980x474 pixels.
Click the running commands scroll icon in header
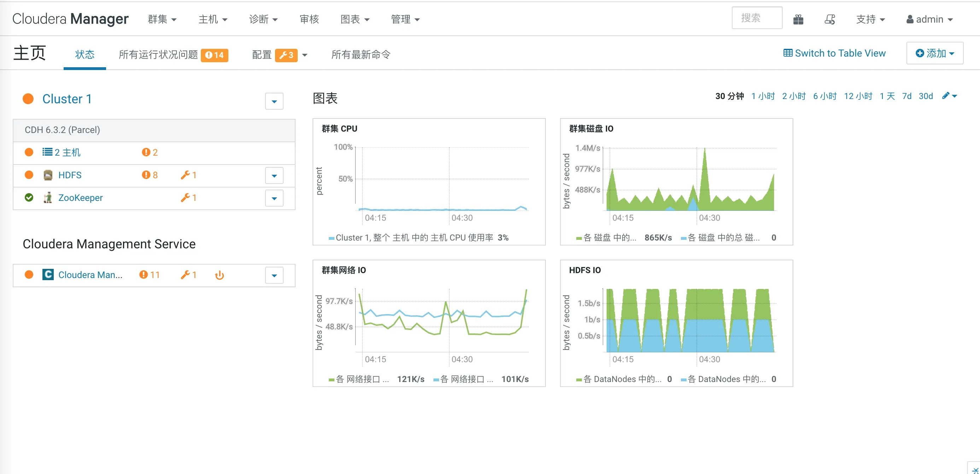[x=830, y=19]
